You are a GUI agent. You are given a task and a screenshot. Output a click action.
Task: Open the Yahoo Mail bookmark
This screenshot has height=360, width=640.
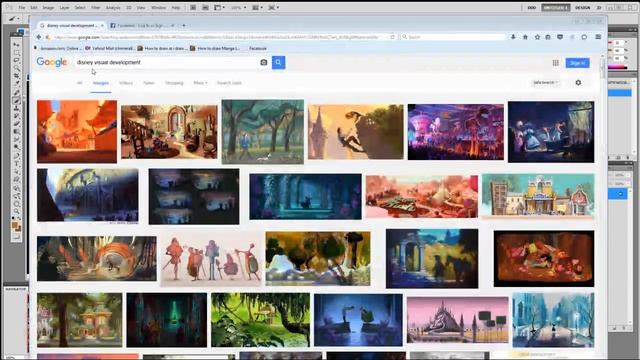coord(109,48)
